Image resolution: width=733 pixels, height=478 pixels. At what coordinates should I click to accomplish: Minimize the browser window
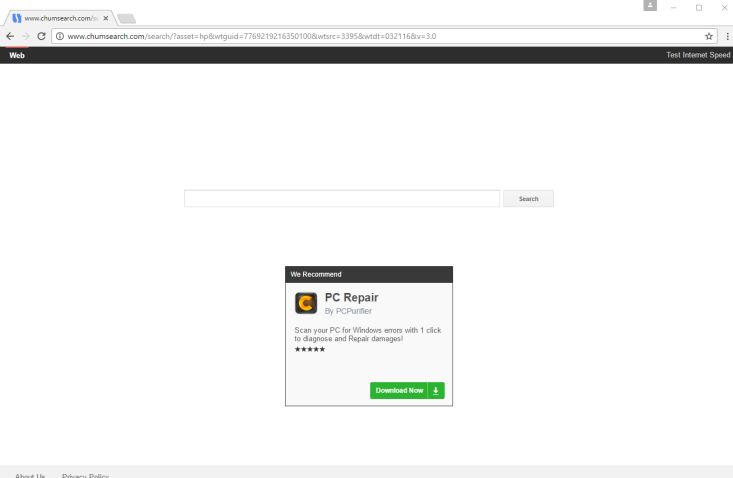(x=674, y=7)
